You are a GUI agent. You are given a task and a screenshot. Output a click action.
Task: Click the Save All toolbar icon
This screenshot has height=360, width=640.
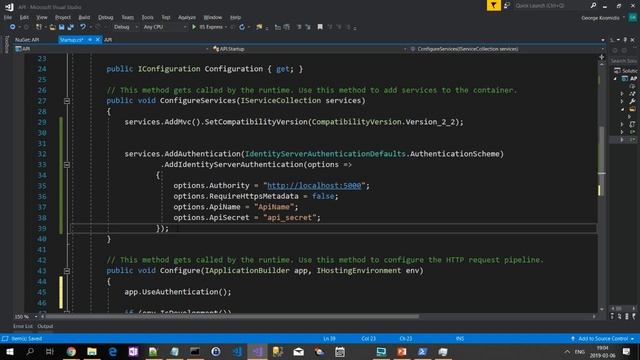coord(70,27)
